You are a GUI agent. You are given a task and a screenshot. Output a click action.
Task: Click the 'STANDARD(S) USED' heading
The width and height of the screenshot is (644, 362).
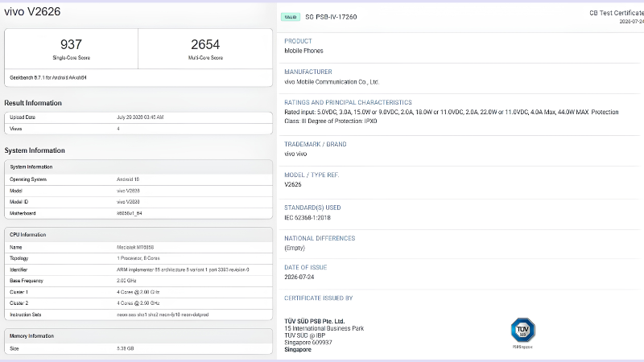[x=312, y=208]
